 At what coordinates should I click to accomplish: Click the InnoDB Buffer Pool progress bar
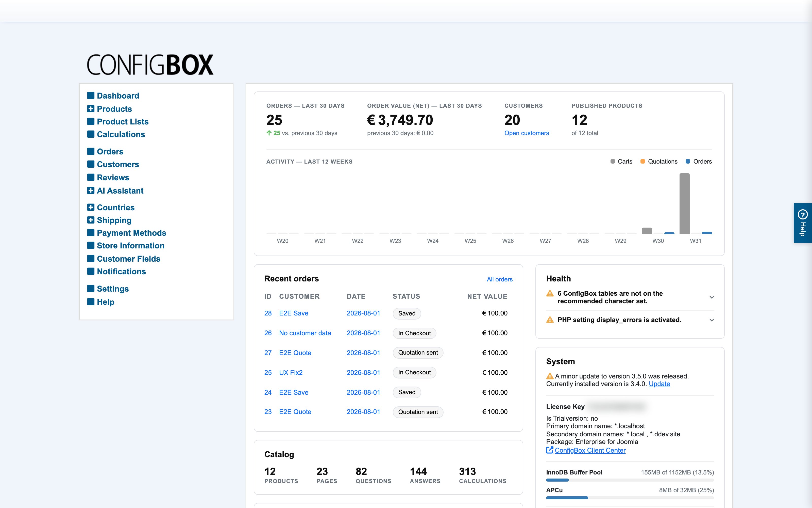coord(630,480)
